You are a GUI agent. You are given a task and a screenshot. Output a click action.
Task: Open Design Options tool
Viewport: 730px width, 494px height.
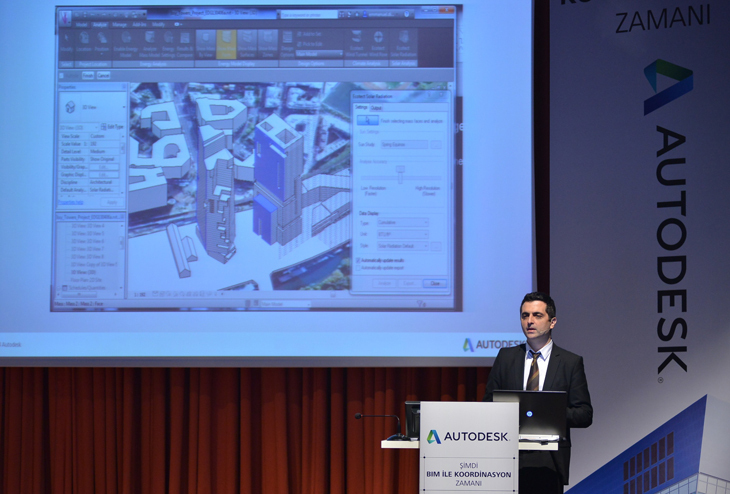pyautogui.click(x=287, y=43)
